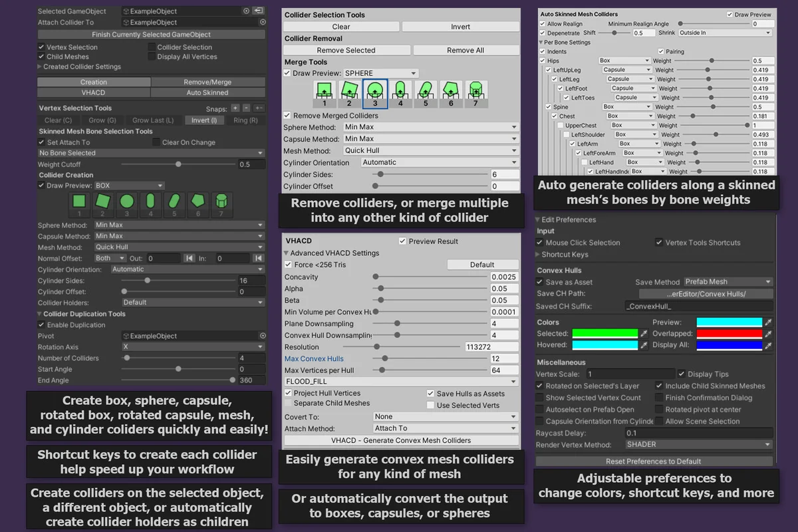Expand Advanced VHACD Settings
Image resolution: width=798 pixels, height=532 pixels.
[x=287, y=253]
